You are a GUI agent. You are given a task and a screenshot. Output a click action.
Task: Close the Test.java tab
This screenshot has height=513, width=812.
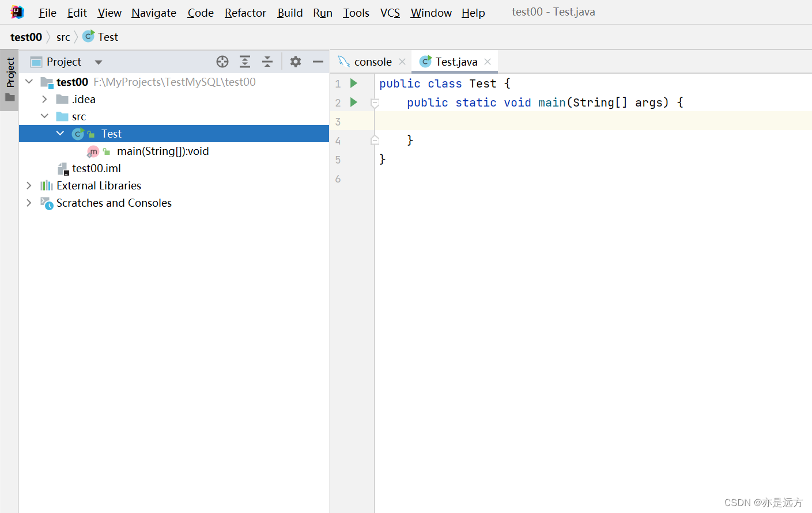pos(488,62)
